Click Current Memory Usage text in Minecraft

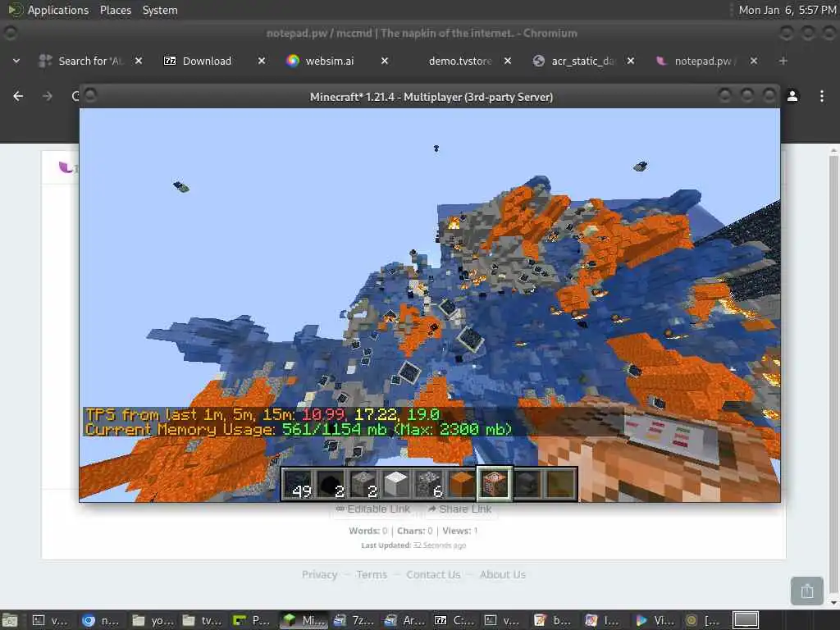299,430
